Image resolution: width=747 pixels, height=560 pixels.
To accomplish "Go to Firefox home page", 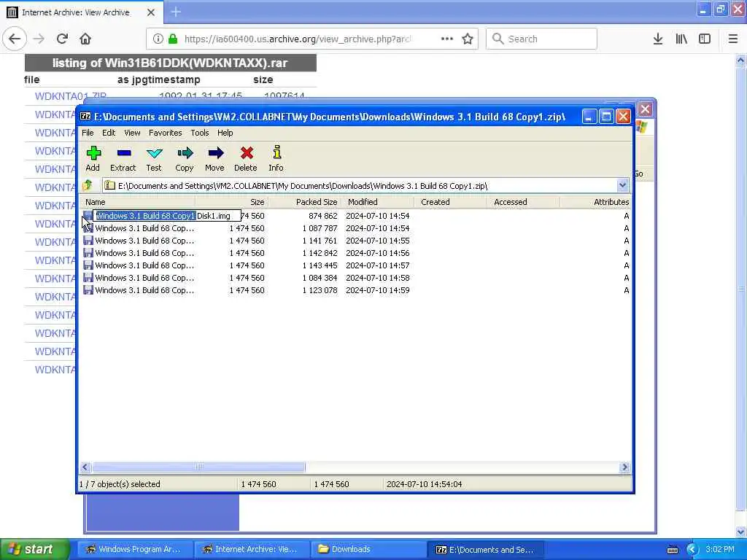I will [x=85, y=39].
